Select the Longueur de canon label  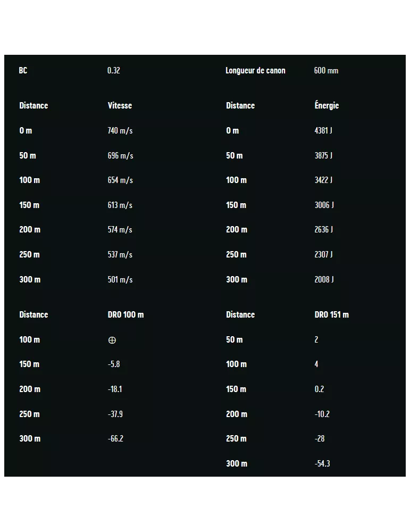coord(255,70)
